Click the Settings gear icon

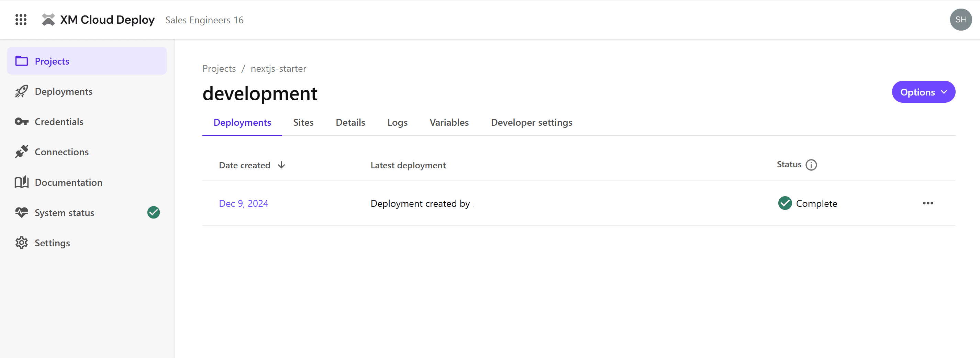[x=21, y=243]
